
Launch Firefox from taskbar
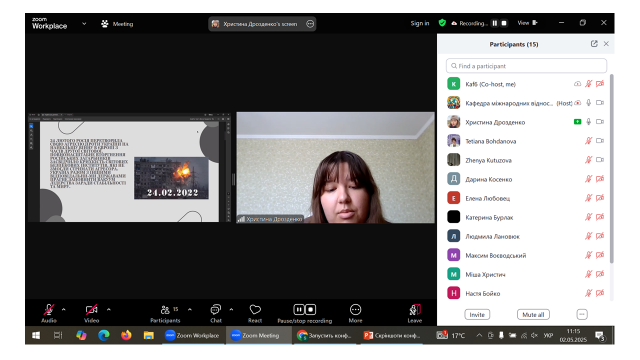tap(126, 336)
